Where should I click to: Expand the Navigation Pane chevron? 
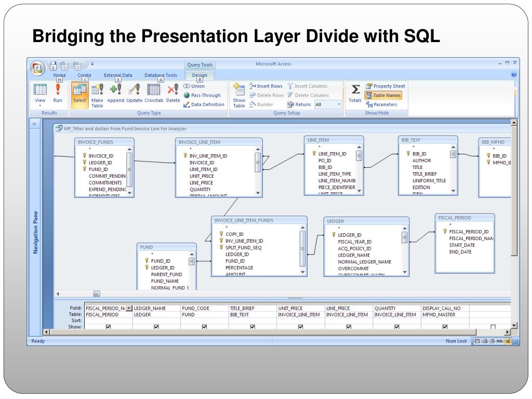(34, 124)
